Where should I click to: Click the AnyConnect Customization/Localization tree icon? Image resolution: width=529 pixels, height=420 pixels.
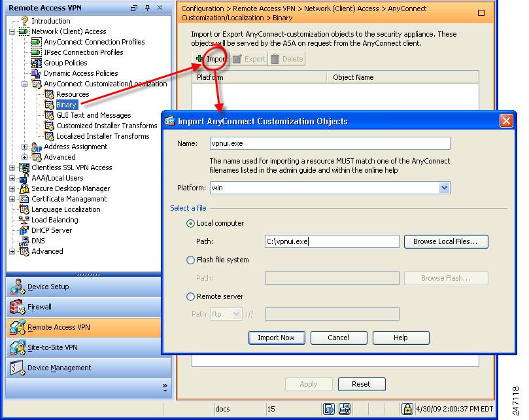(37, 84)
